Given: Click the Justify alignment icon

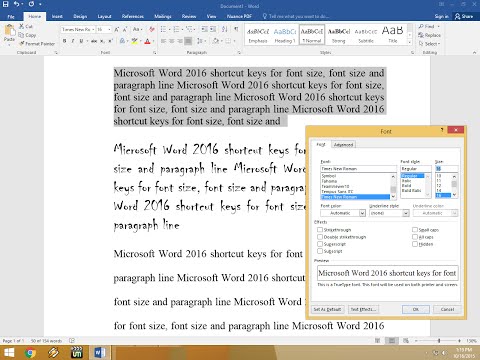Looking at the screenshot, I should point(188,41).
